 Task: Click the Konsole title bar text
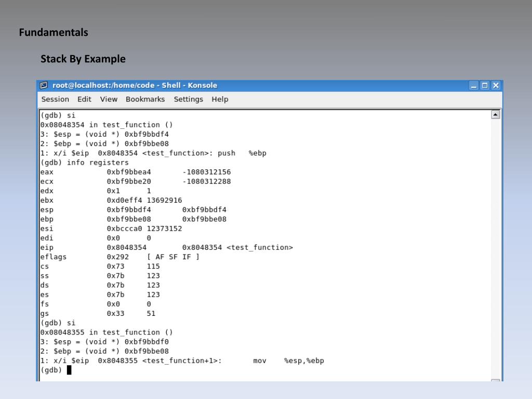pos(135,85)
